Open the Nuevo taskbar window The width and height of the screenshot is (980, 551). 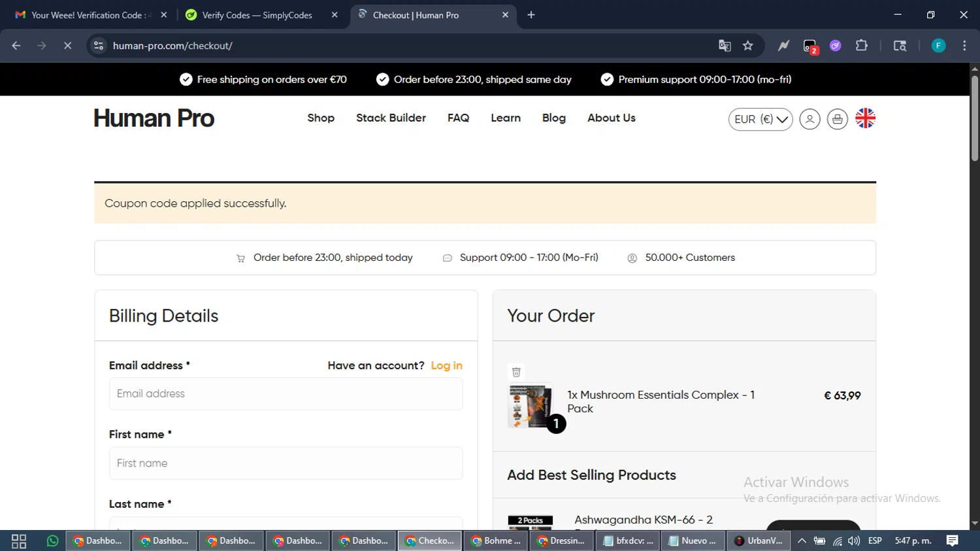pyautogui.click(x=694, y=541)
